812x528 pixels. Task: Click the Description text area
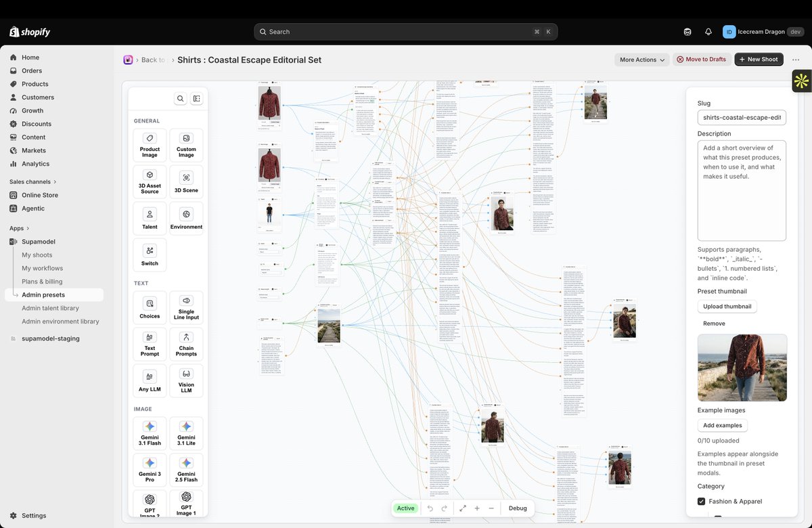[742, 190]
